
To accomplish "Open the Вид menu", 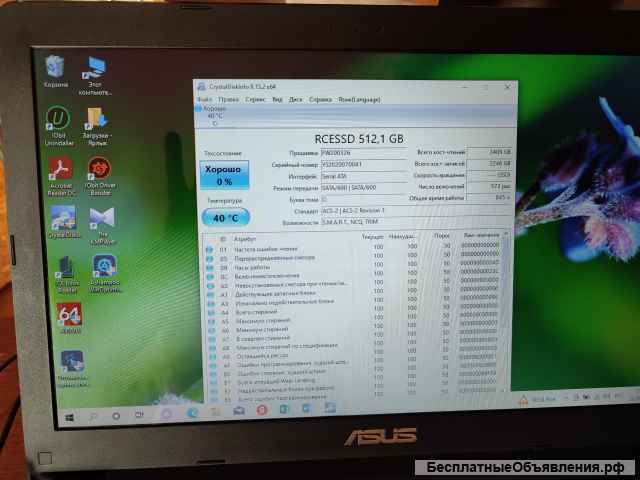I will coord(277,99).
